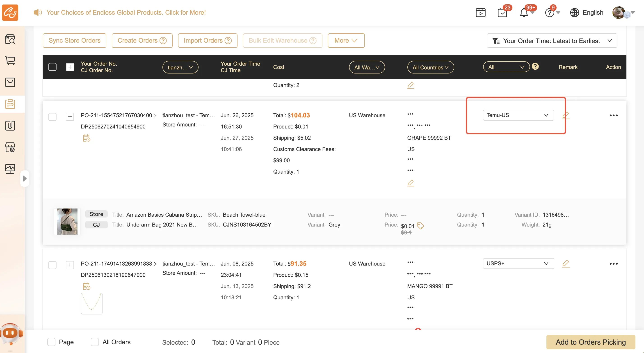Image resolution: width=644 pixels, height=353 pixels.
Task: Click the necklace product thumbnail
Action: pyautogui.click(x=91, y=303)
